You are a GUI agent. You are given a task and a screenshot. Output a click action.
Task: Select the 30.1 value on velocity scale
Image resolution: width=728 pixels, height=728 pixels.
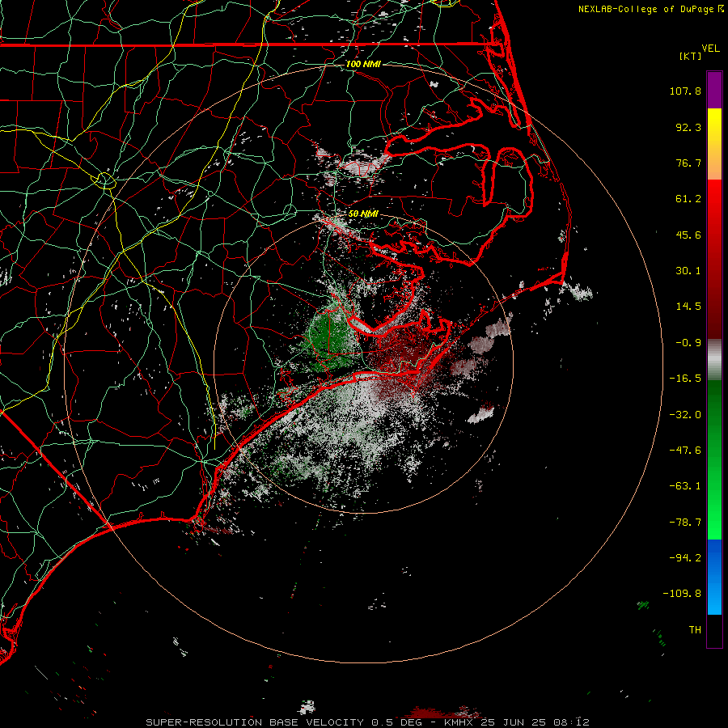[688, 271]
